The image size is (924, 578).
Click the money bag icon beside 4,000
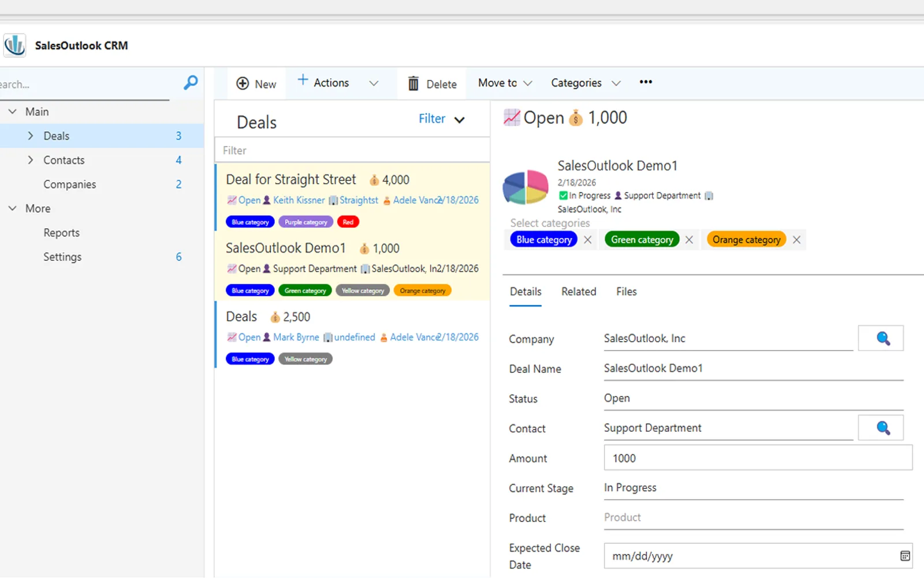pos(374,180)
